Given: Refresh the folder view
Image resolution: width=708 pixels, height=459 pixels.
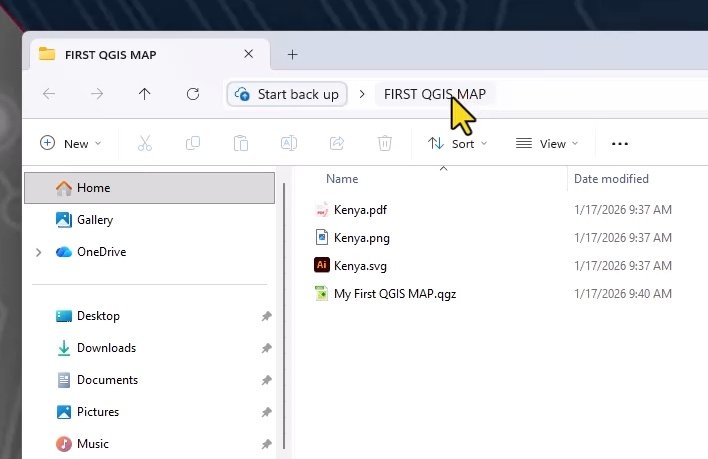Looking at the screenshot, I should click(193, 94).
